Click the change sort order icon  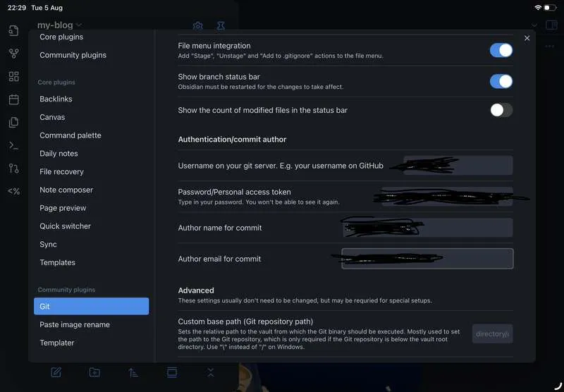[x=133, y=372]
